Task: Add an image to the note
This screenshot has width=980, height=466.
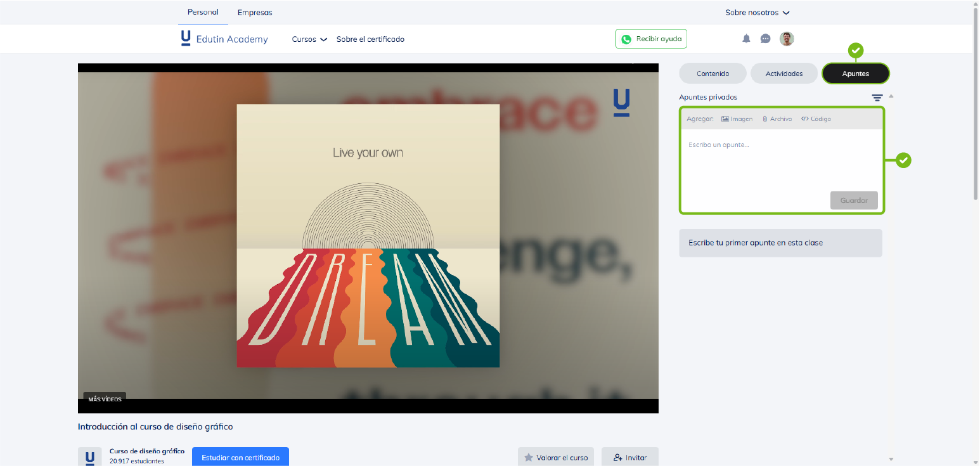Action: [x=737, y=119]
